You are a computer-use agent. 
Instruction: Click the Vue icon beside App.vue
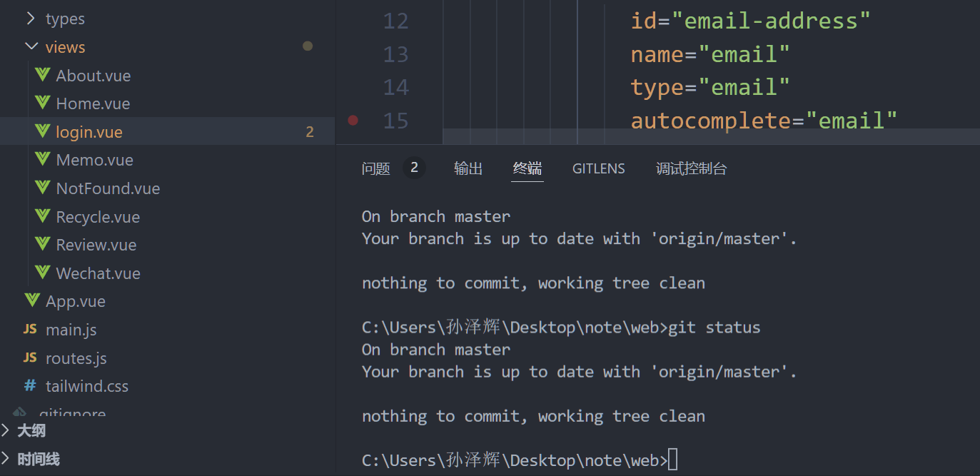tap(31, 301)
